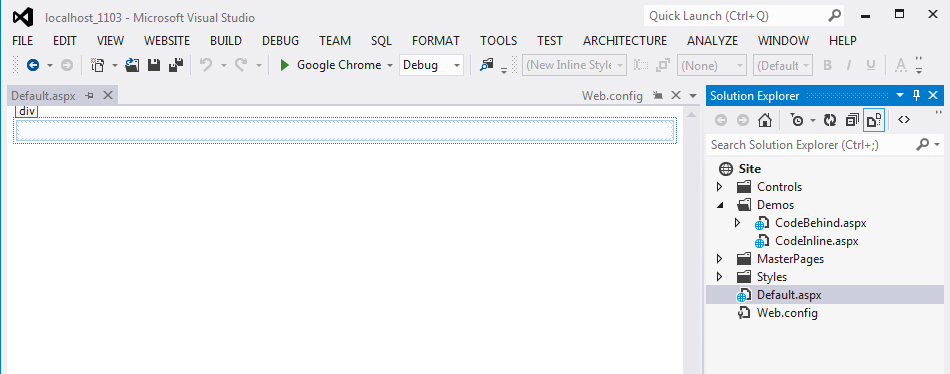The width and height of the screenshot is (950, 374).
Task: Expand the MasterPages folder
Action: (x=720, y=259)
